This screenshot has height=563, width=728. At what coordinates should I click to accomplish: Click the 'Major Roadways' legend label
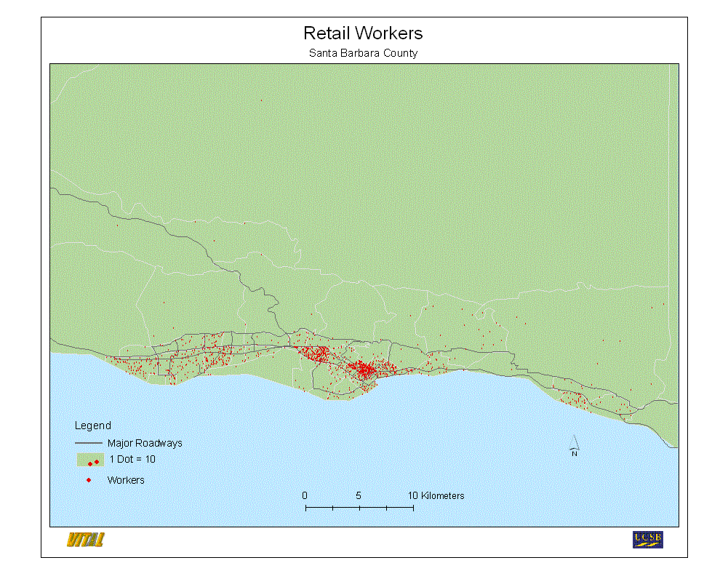145,443
